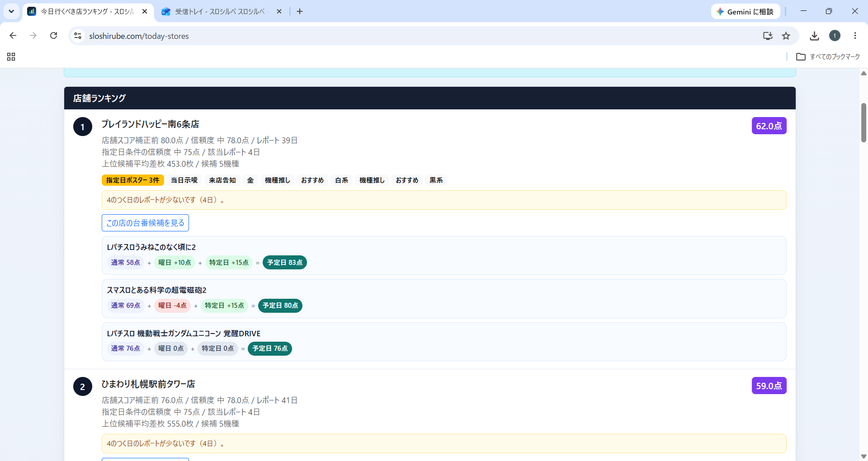Open a new tab with plus button
The height and width of the screenshot is (461, 868).
click(300, 12)
